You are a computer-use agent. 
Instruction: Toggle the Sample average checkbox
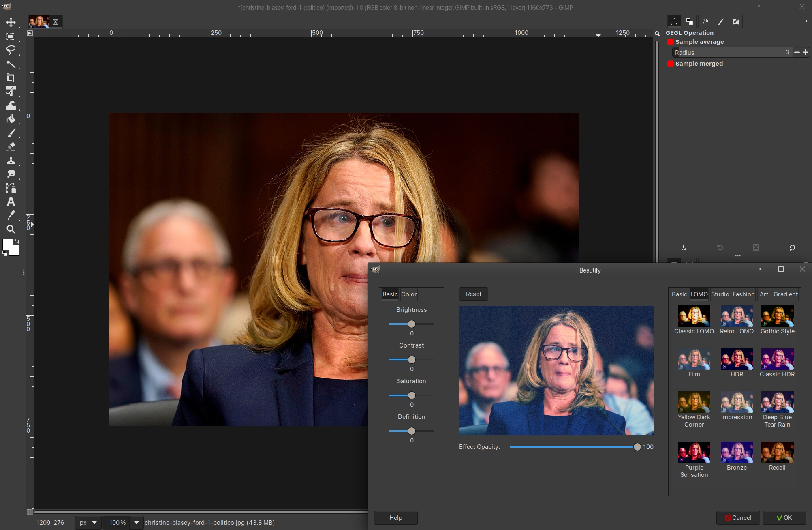click(x=671, y=42)
